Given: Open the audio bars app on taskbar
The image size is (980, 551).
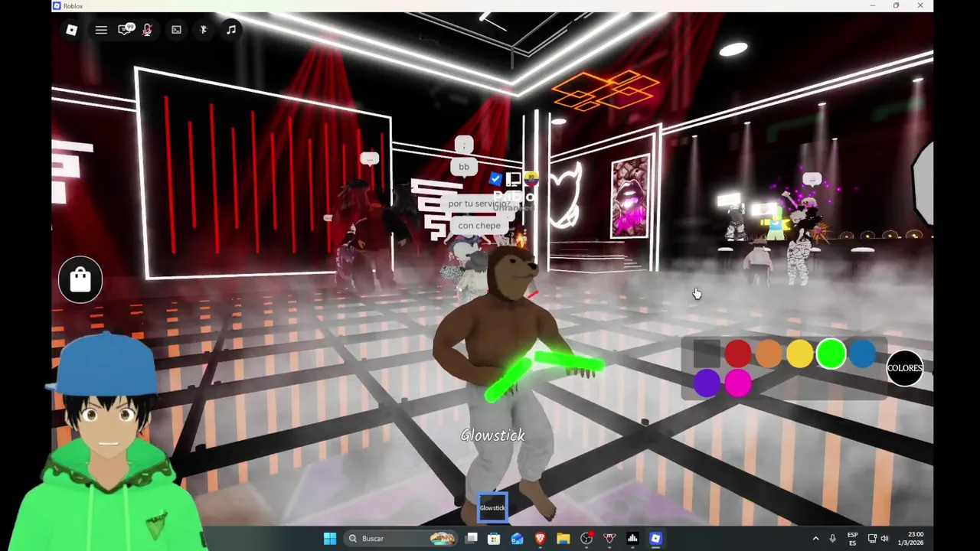Looking at the screenshot, I should 632,539.
